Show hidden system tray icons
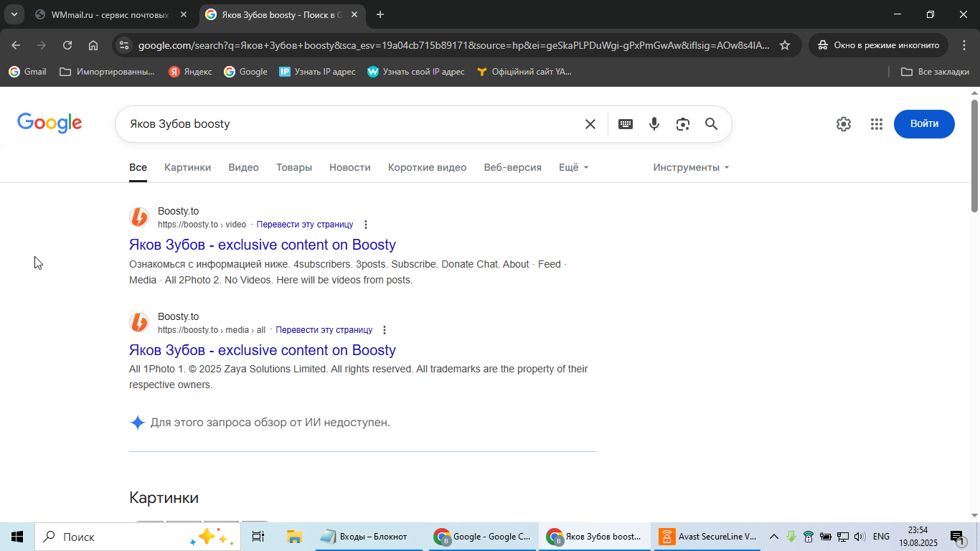 point(774,537)
